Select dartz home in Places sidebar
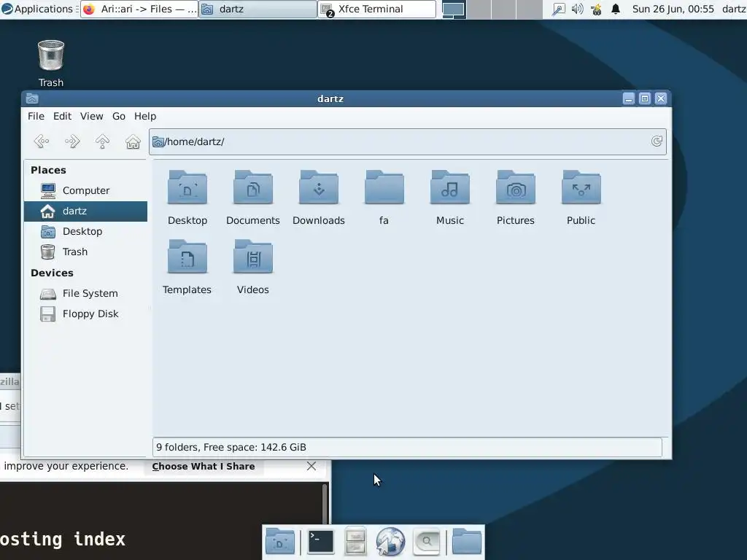This screenshot has width=747, height=560. point(86,211)
